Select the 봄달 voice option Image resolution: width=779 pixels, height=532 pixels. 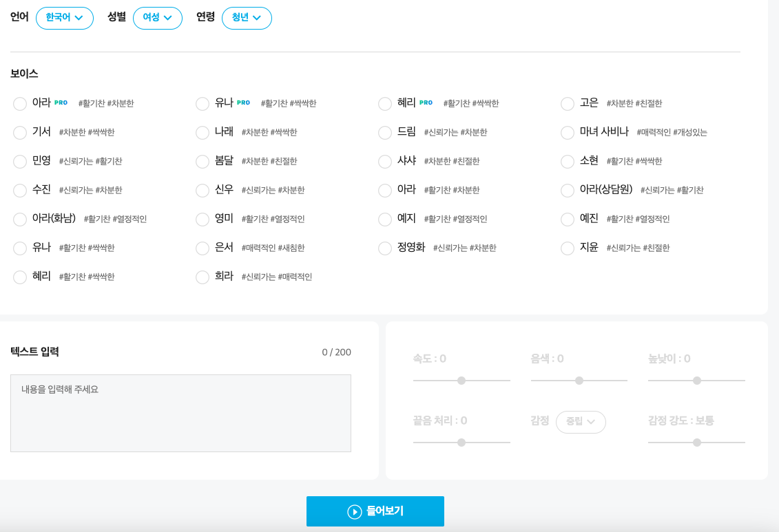[202, 162]
